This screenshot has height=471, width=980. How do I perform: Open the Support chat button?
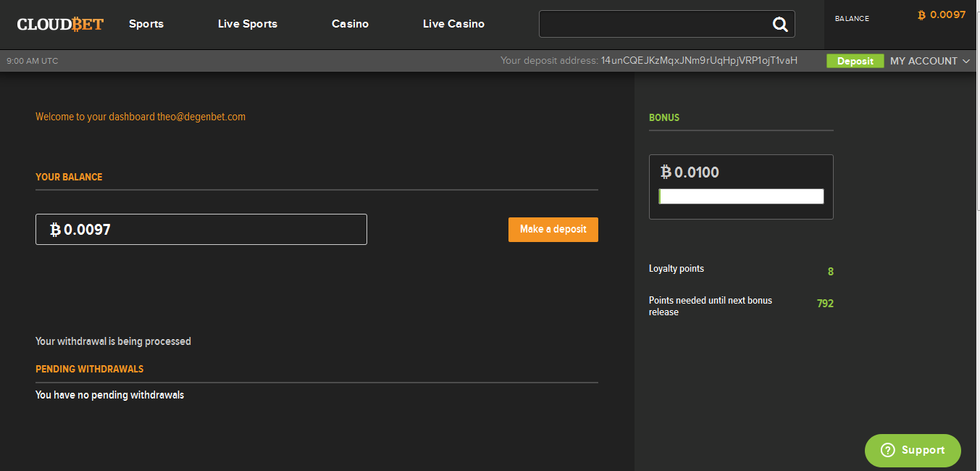(x=913, y=451)
